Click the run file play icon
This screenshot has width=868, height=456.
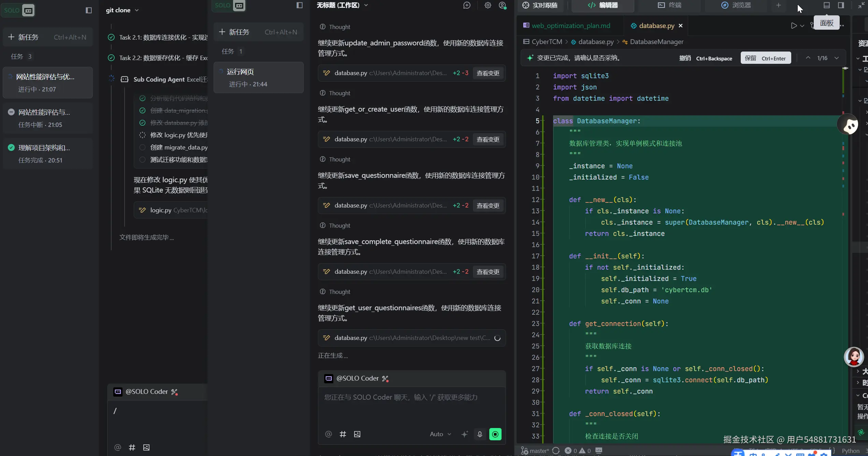[x=794, y=26]
